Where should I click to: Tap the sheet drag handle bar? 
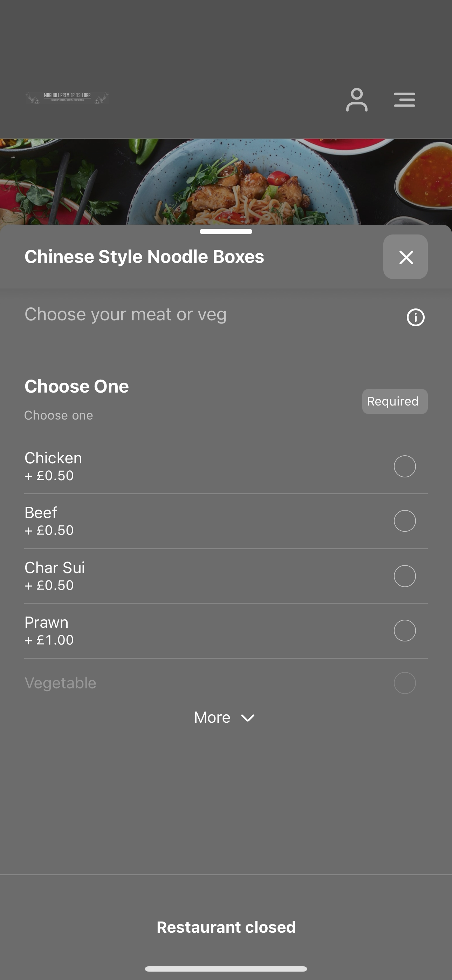[x=226, y=231]
